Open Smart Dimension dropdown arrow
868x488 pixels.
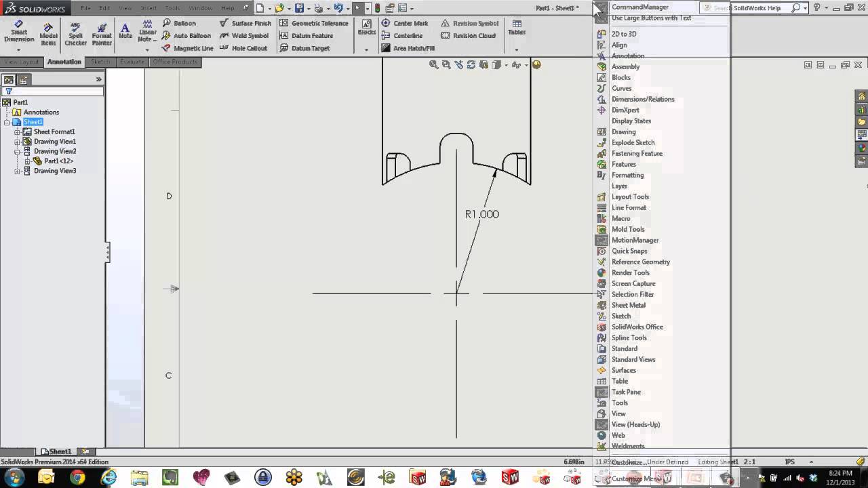point(19,49)
